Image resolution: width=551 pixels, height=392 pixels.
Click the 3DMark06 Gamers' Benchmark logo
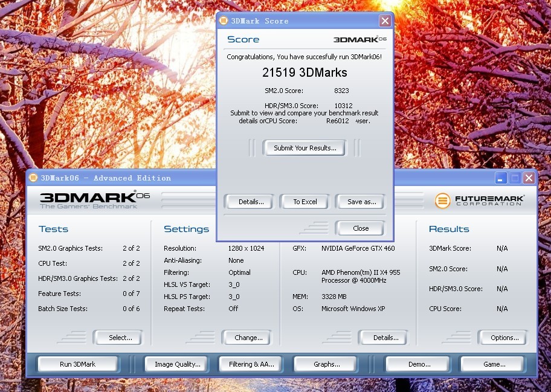click(x=95, y=200)
